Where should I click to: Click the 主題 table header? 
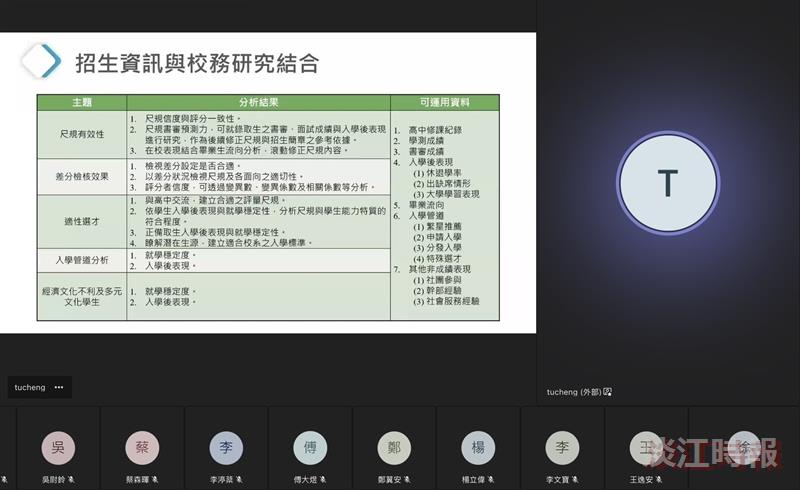[82, 103]
